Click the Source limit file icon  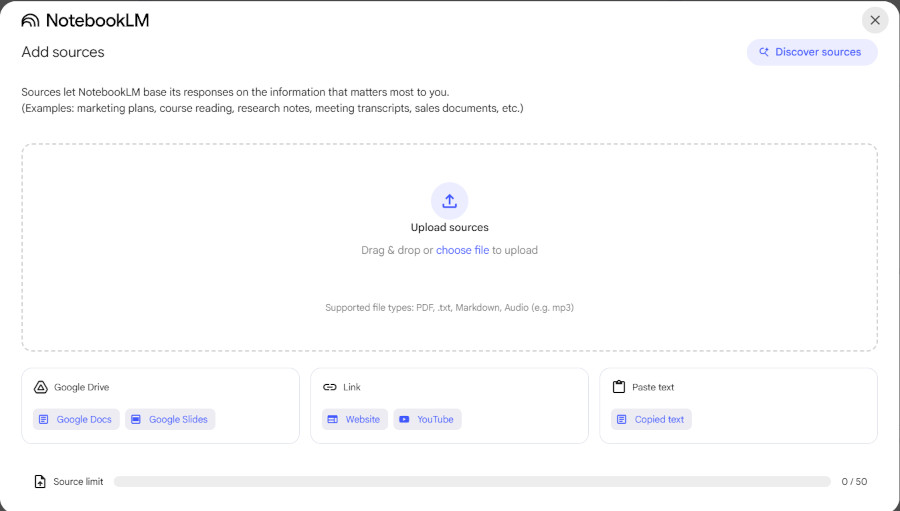click(40, 482)
